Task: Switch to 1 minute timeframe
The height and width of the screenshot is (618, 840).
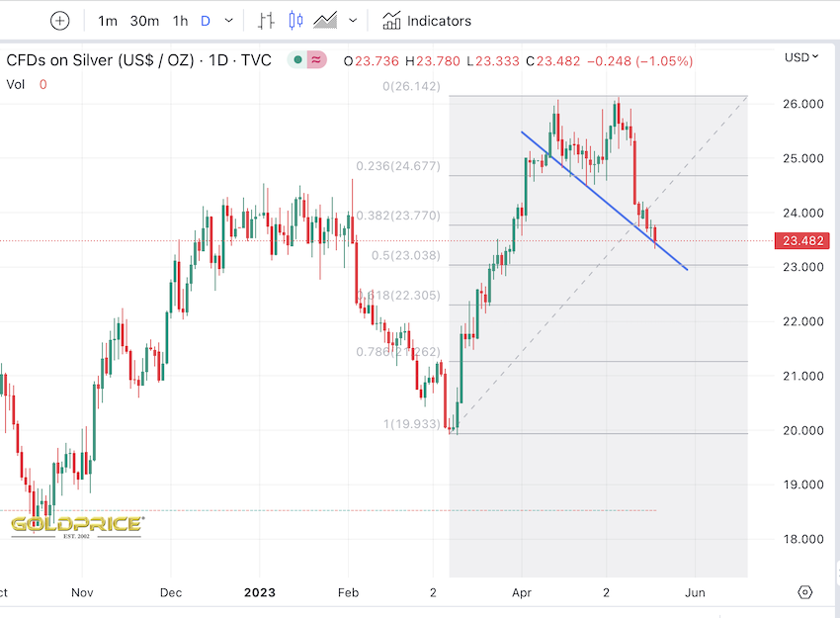Action: (108, 21)
